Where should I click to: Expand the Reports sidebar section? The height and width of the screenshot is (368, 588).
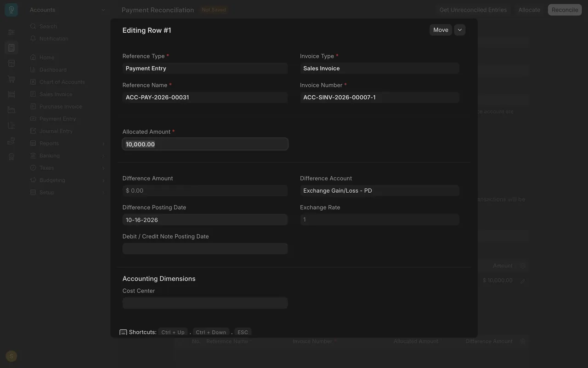(x=68, y=143)
